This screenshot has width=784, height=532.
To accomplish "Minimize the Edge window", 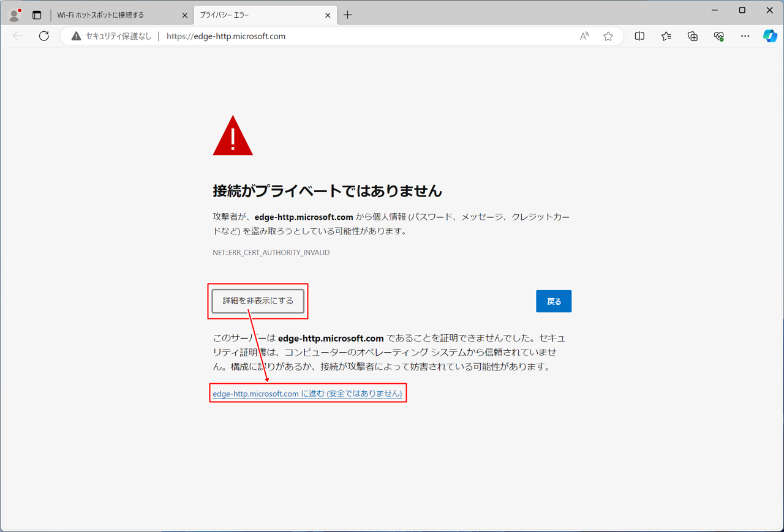I will [x=715, y=10].
